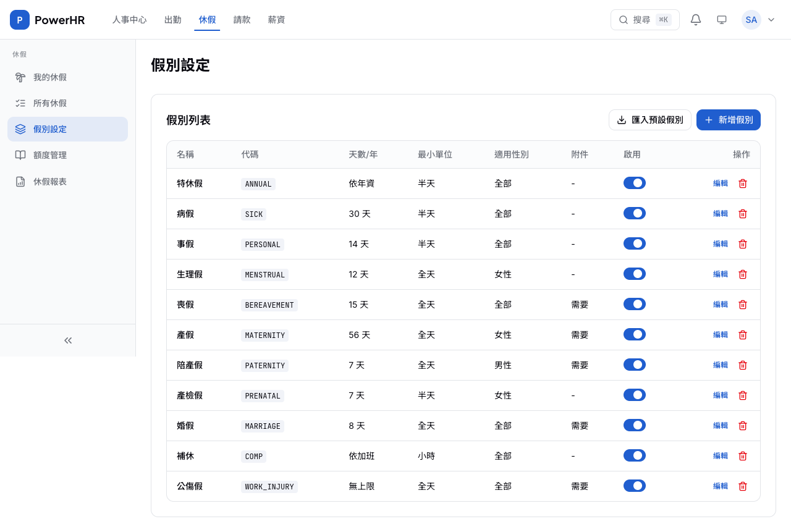The width and height of the screenshot is (791, 532).
Task: Open 休假報表 in the sidebar
Action: (49, 181)
